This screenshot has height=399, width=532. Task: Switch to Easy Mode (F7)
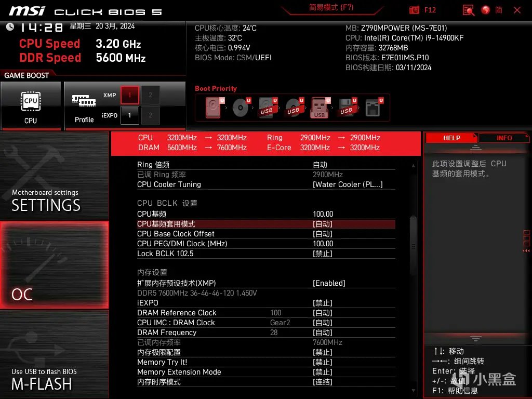coord(331,7)
